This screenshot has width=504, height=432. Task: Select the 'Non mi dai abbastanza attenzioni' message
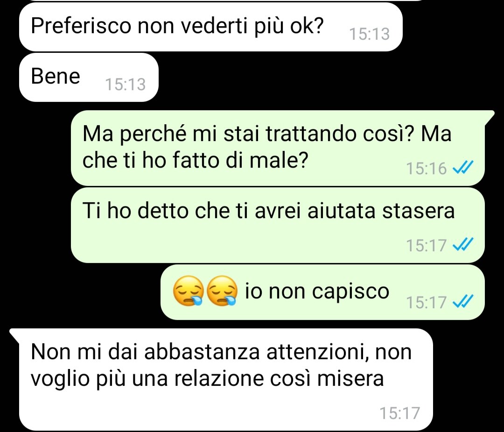226,380
